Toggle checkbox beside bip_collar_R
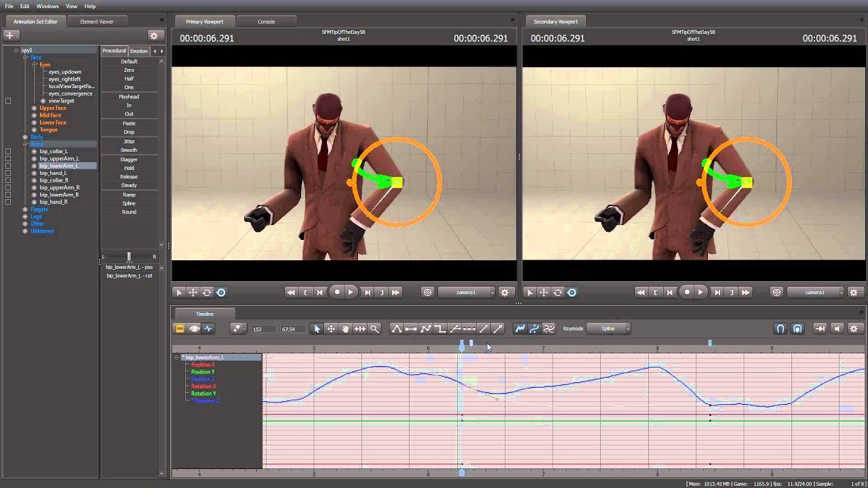The height and width of the screenshot is (488, 868). point(8,180)
